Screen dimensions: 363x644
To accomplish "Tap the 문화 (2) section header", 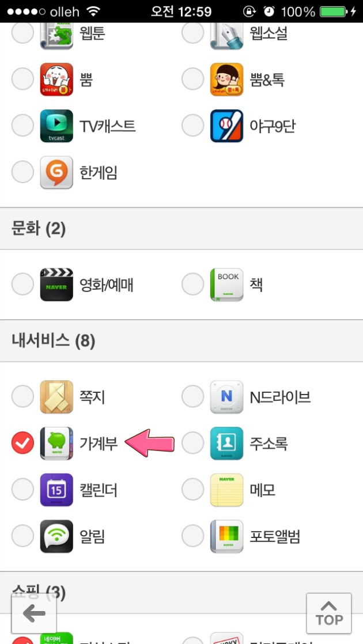I will click(181, 228).
